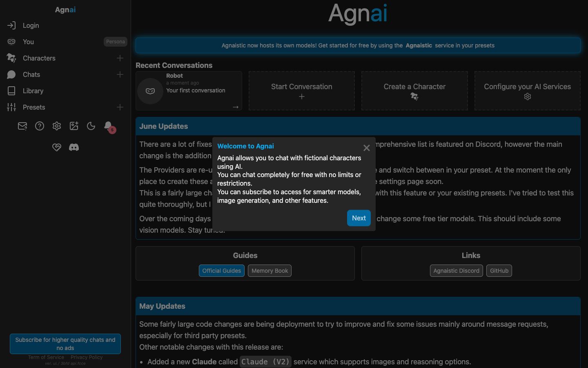Image resolution: width=588 pixels, height=368 pixels.
Task: Click the Start Conversation card
Action: (302, 91)
